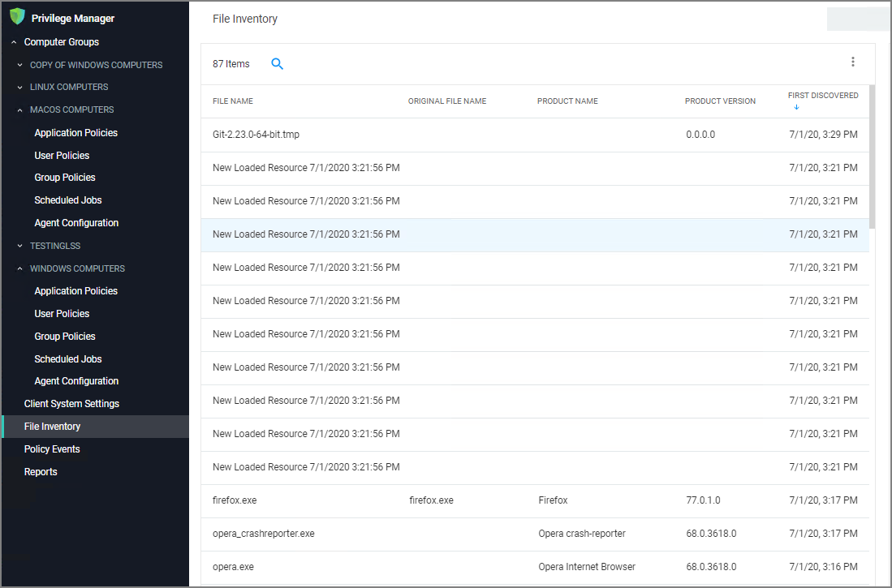Open Group Policies under WINDOWS COMPUTERS
This screenshot has height=588, width=892.
[64, 336]
